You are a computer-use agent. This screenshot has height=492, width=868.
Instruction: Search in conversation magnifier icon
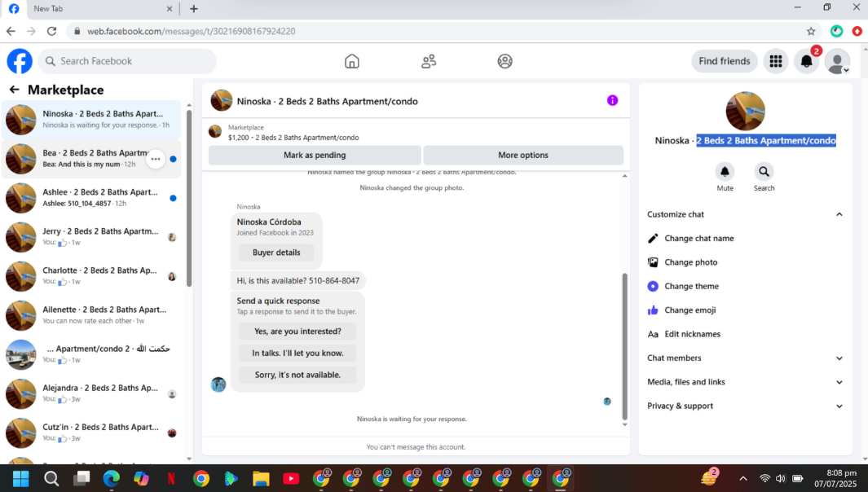click(x=764, y=172)
